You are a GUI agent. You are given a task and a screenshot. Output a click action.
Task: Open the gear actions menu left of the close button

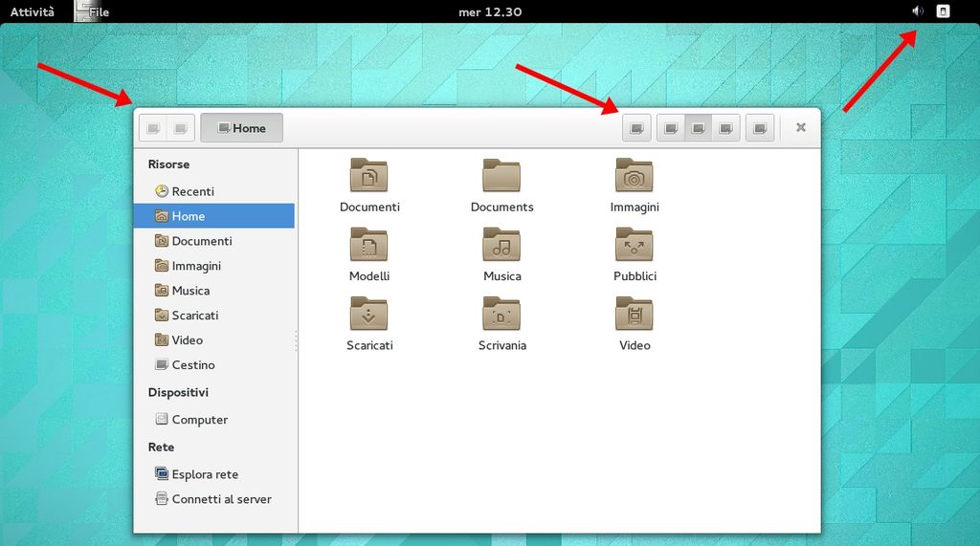[x=760, y=128]
